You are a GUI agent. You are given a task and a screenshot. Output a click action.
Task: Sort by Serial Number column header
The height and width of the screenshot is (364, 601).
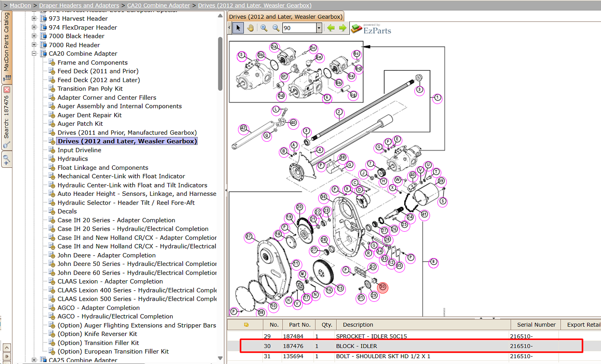(x=536, y=325)
